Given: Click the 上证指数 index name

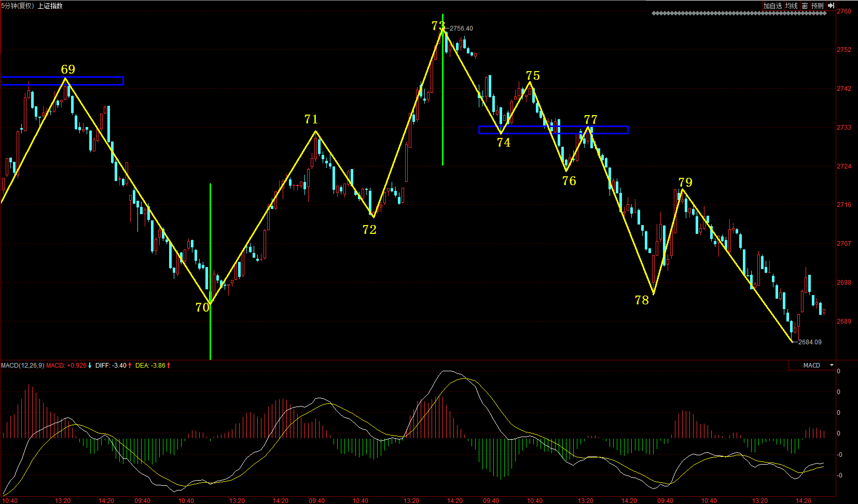Looking at the screenshot, I should [50, 6].
